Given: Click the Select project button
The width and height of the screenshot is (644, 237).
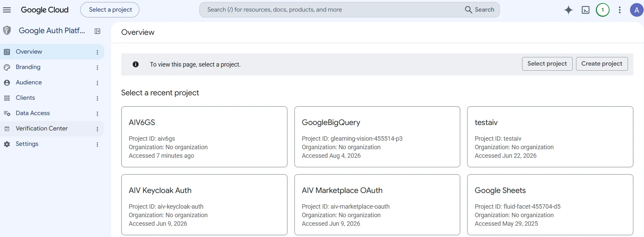Looking at the screenshot, I should pos(547,64).
